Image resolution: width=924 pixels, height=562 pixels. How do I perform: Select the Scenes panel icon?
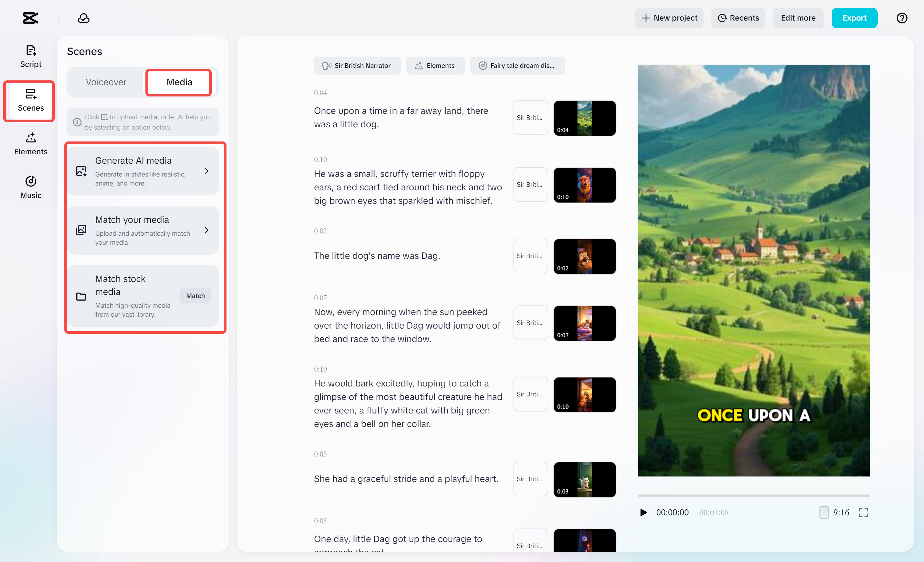pyautogui.click(x=30, y=100)
